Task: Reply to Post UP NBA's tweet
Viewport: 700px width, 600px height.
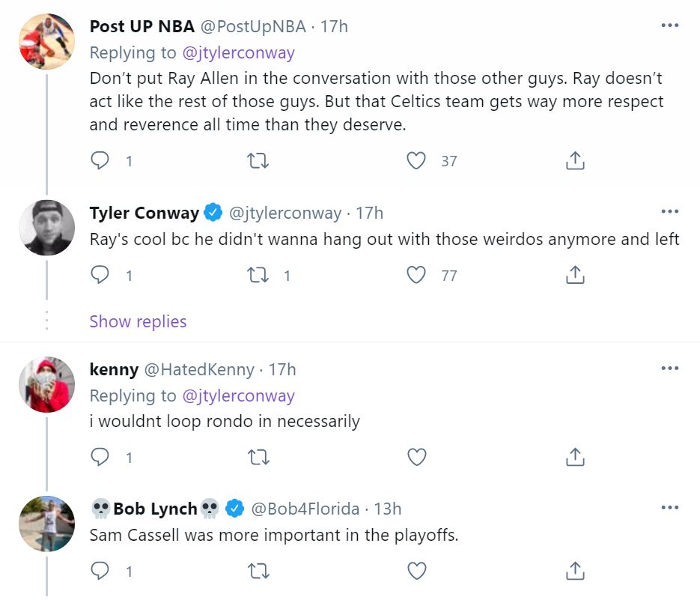Action: click(100, 161)
